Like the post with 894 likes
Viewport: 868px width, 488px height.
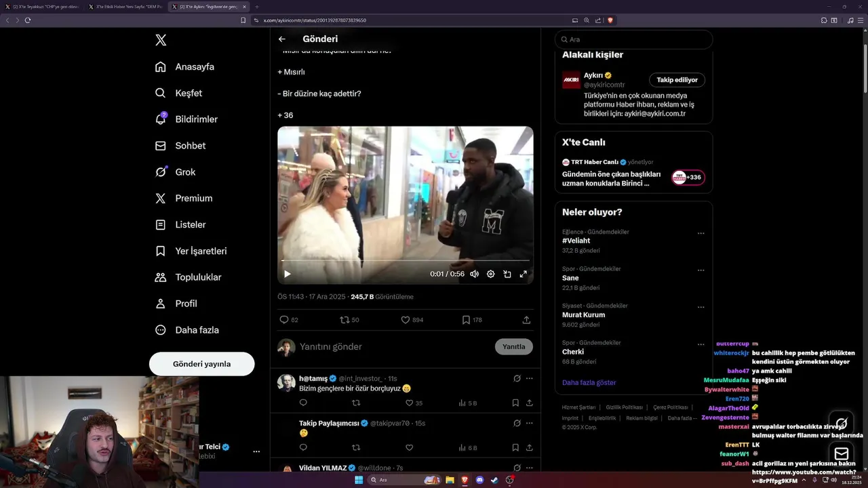412,320
